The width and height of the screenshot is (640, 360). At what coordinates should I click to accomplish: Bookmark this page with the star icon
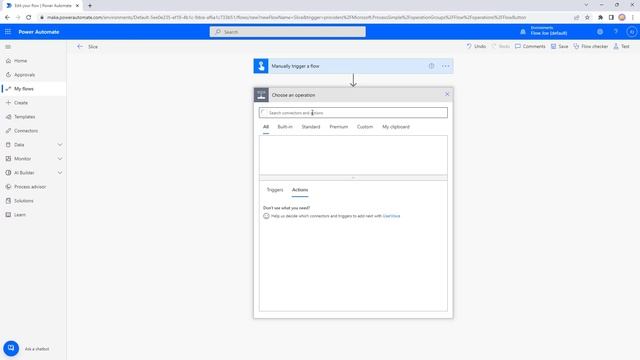tap(587, 18)
